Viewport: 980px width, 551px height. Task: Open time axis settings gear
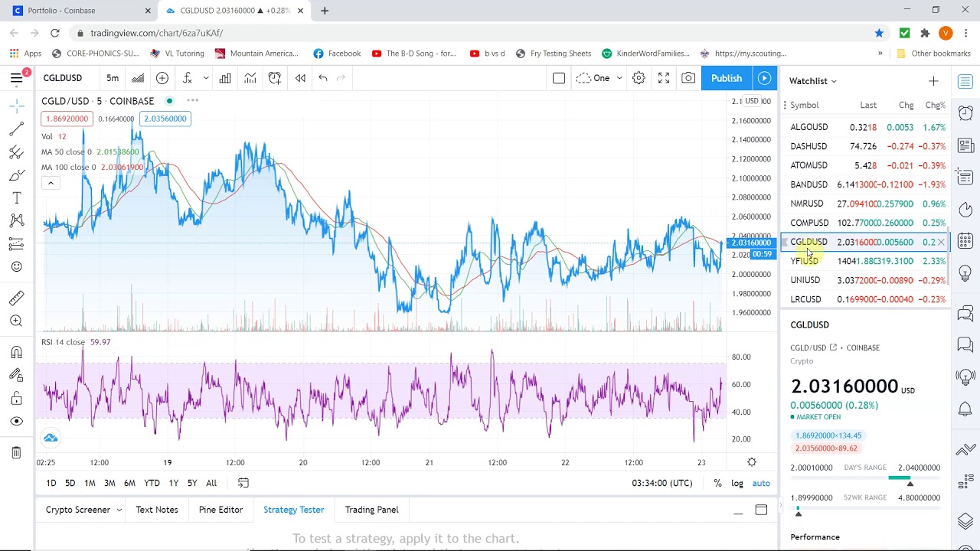(x=752, y=462)
